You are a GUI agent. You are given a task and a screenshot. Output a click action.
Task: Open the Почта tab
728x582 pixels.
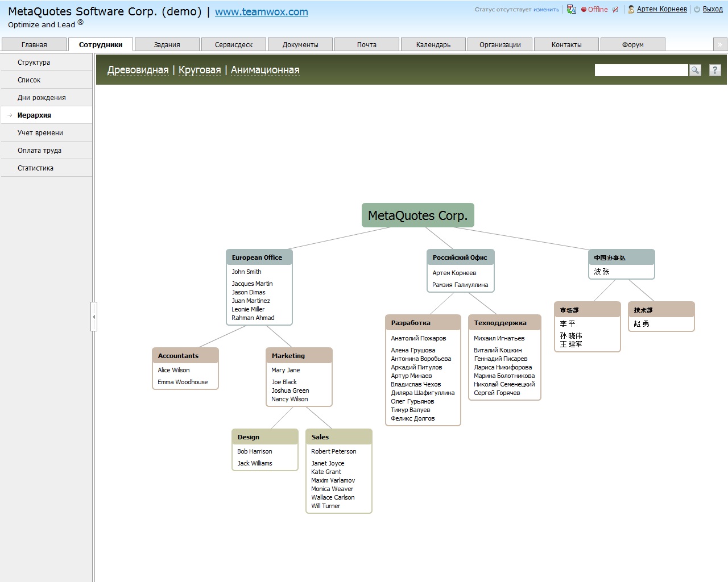(x=367, y=44)
